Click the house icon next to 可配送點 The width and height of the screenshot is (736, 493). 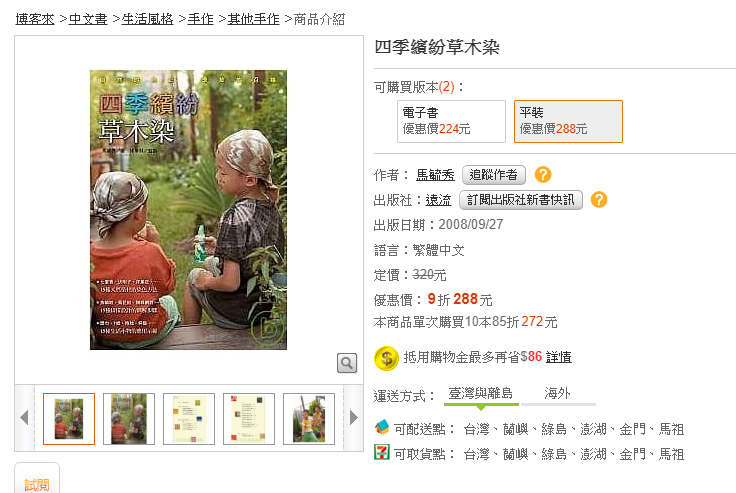click(382, 427)
